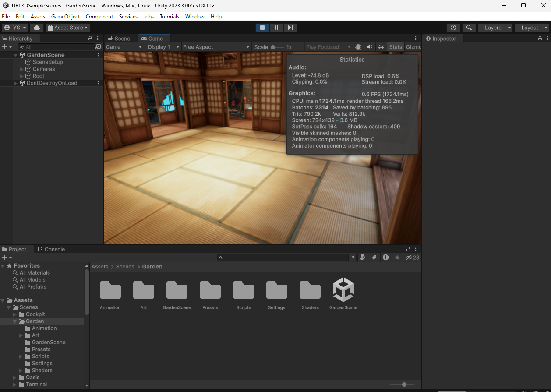
Task: Open the Undo History icon
Action: coord(453,28)
